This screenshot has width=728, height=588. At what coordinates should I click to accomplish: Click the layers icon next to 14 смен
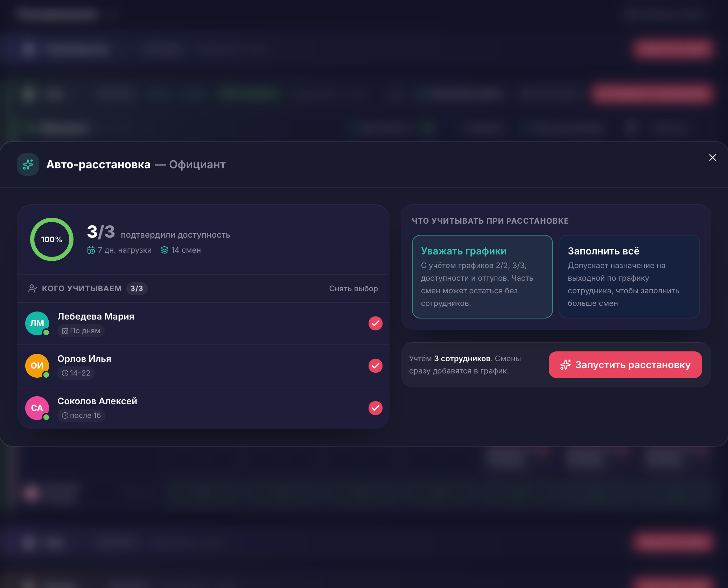(164, 250)
